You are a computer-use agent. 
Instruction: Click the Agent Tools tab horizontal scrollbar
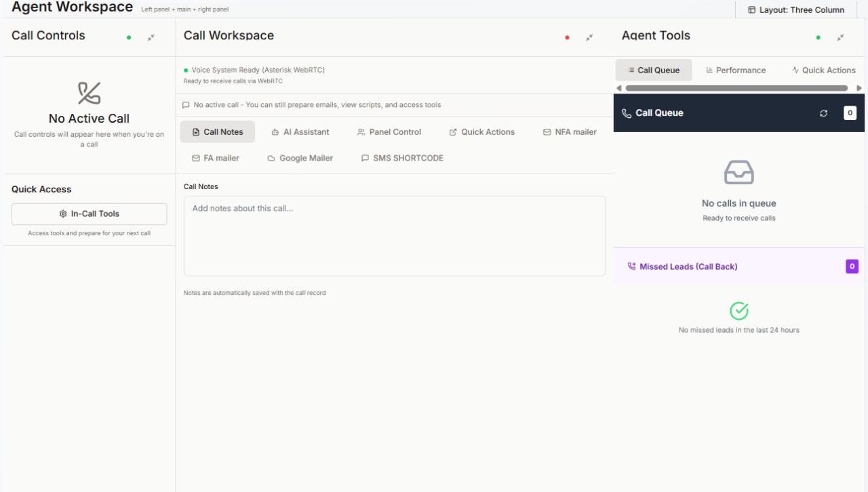point(736,88)
